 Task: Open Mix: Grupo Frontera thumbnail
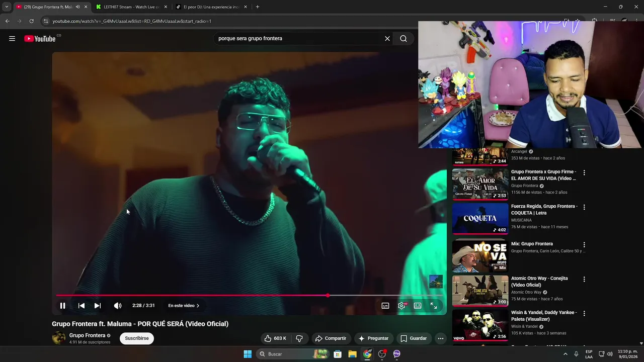(x=480, y=256)
